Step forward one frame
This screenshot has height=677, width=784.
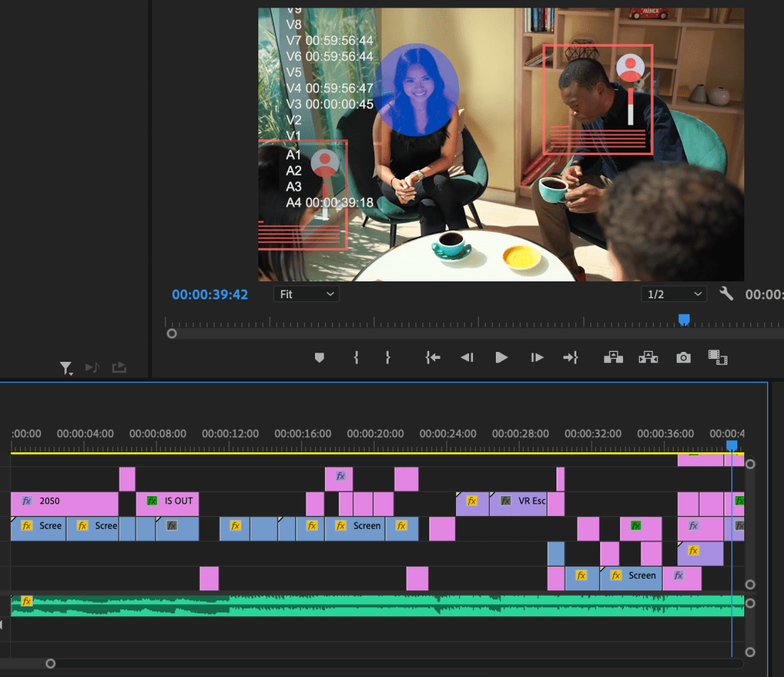[x=537, y=357]
